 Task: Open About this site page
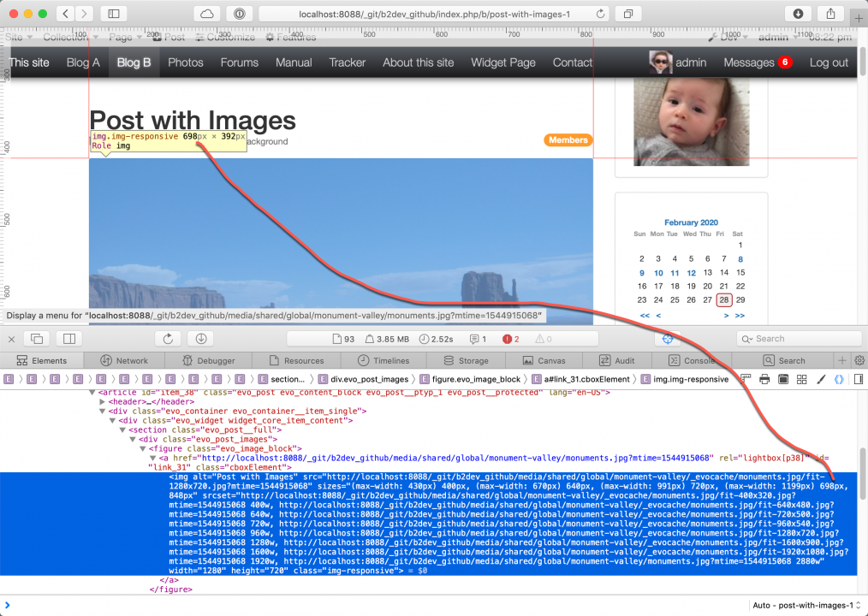(418, 62)
